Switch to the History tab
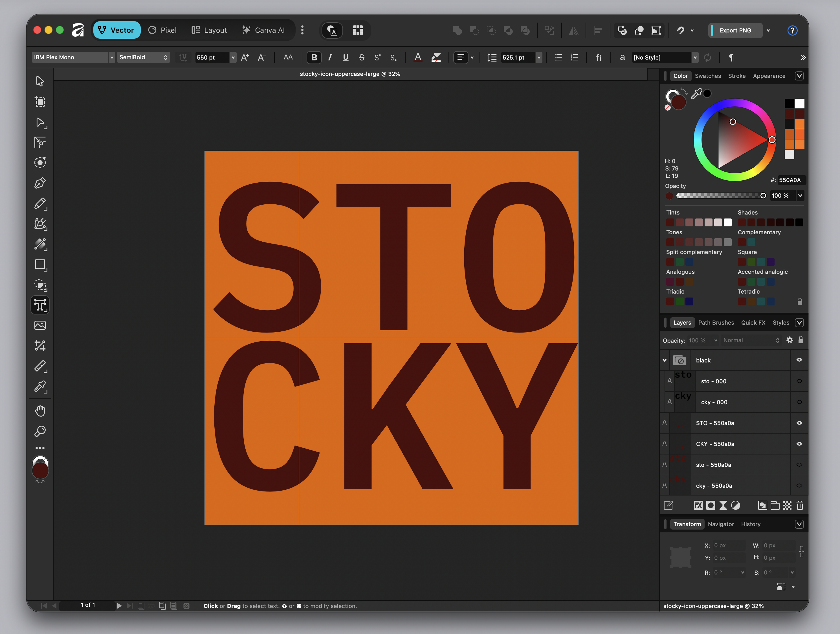840x634 pixels. (751, 524)
